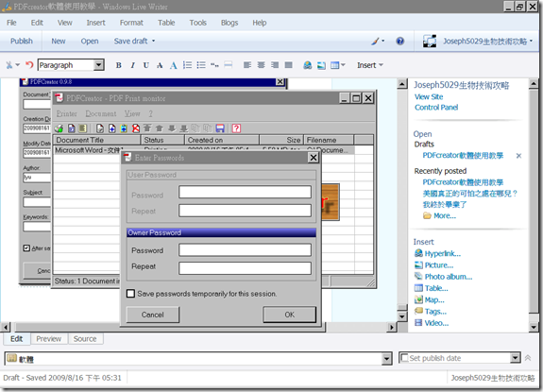Open the blue font color A icon
Viewport: 543px width, 392px height.
click(x=174, y=65)
